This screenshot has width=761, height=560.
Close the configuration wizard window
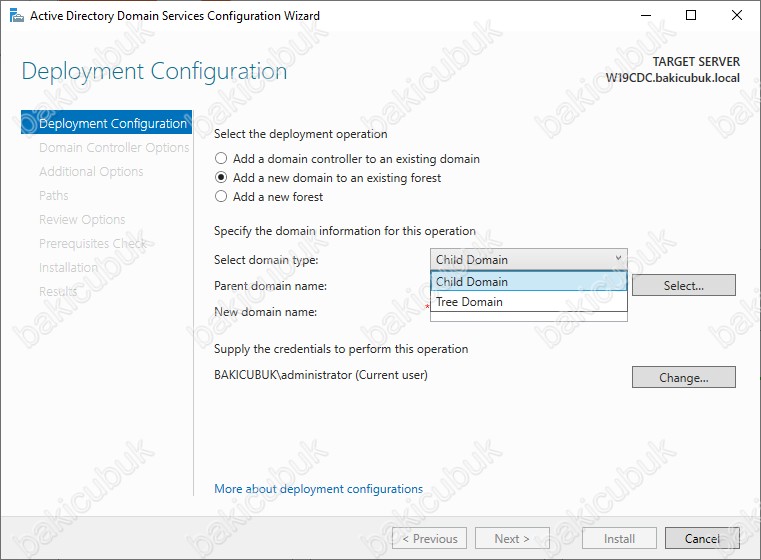point(737,16)
